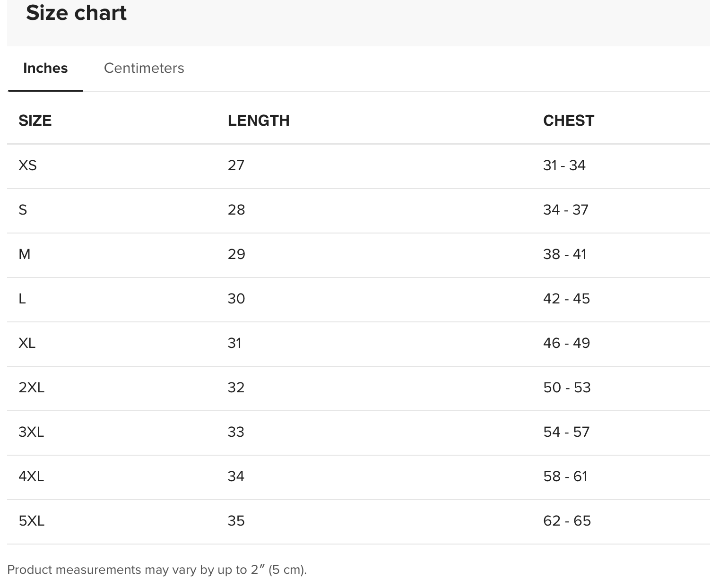Select the 5XL size row label
This screenshot has width=710, height=588.
click(x=31, y=521)
